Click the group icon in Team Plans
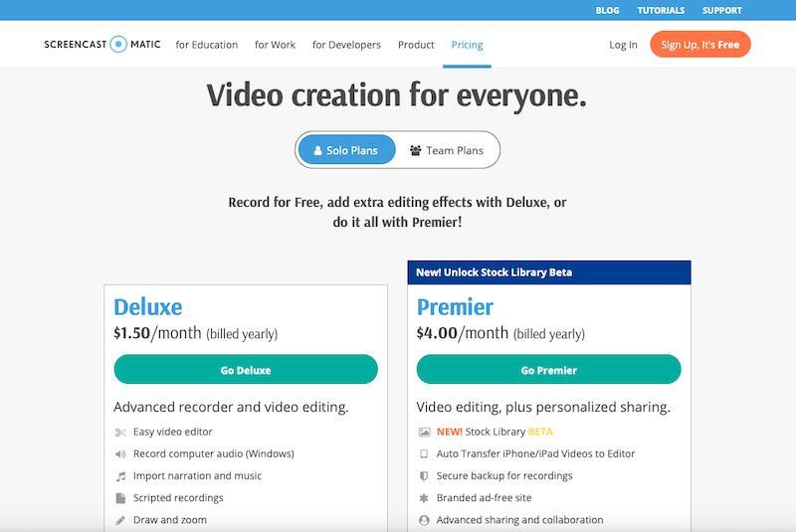The image size is (796, 532). (x=415, y=150)
